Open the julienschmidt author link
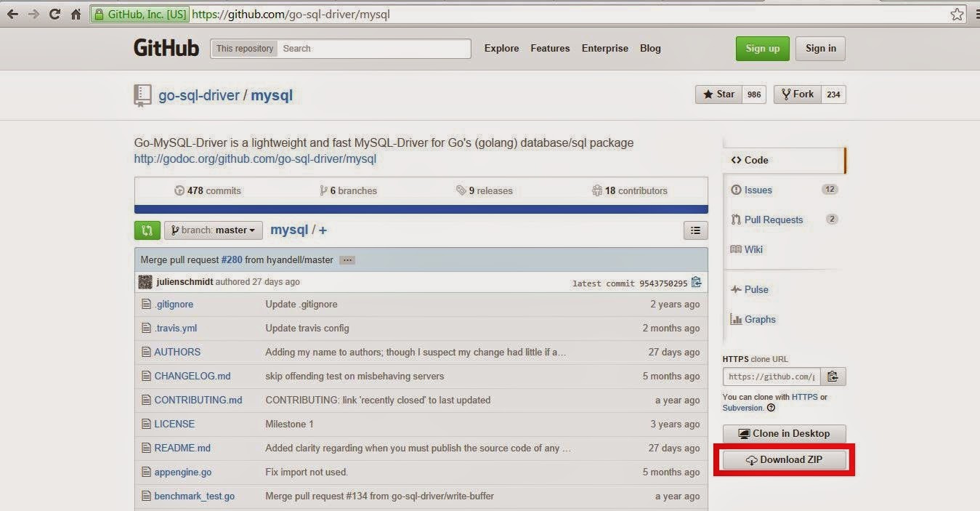This screenshot has height=511, width=980. (x=185, y=282)
